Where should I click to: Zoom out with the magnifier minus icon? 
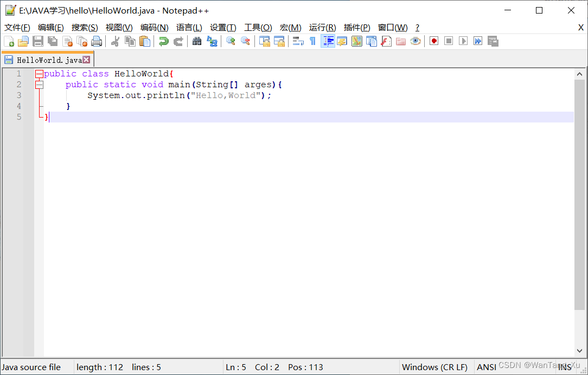click(x=245, y=41)
